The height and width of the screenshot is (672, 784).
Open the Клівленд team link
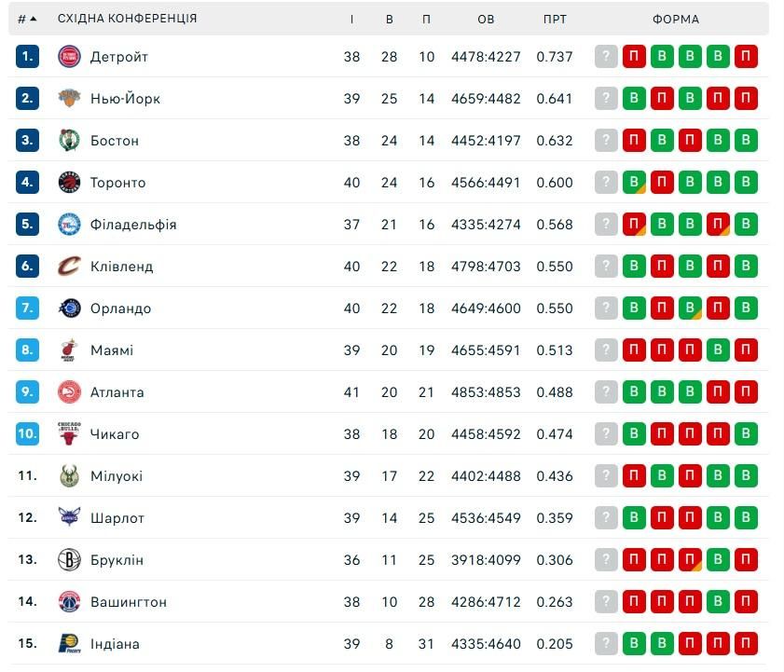click(x=121, y=267)
